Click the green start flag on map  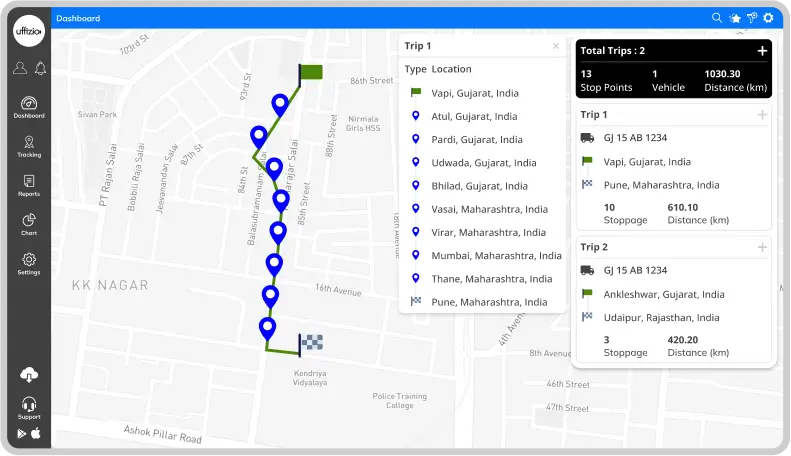pyautogui.click(x=309, y=72)
